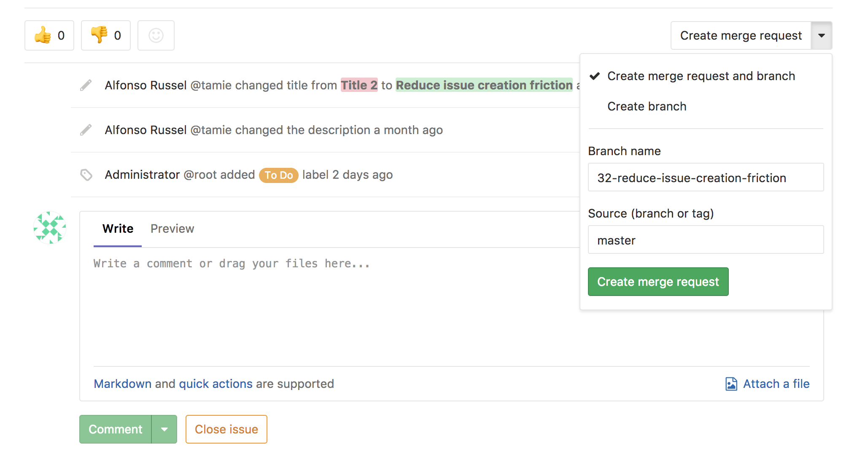Click the thumbs up reaction icon
The width and height of the screenshot is (868, 452).
point(43,35)
